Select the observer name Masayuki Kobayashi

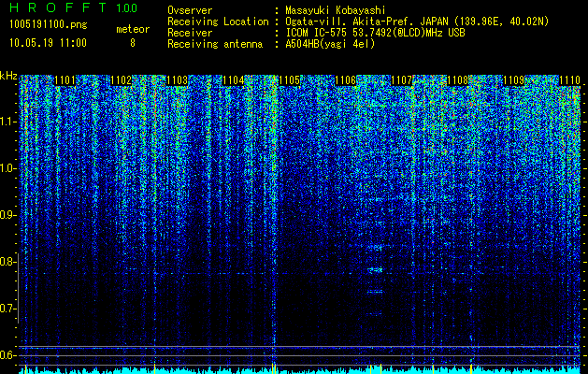tap(336, 10)
